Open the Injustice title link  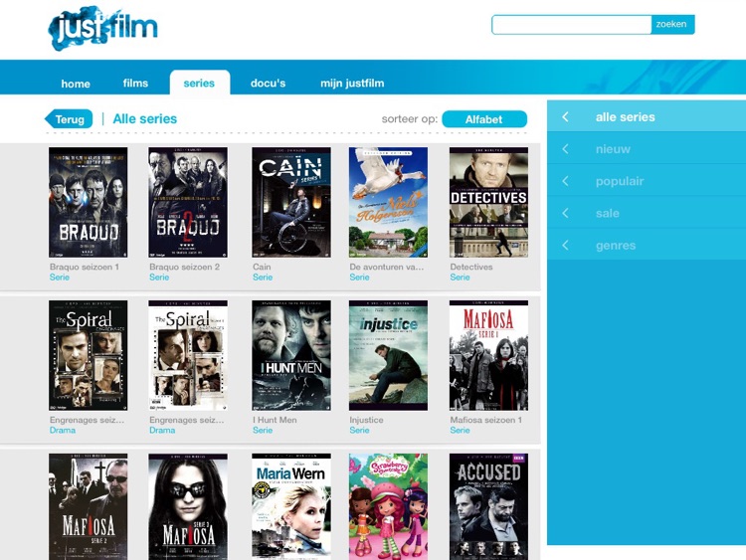coord(366,420)
